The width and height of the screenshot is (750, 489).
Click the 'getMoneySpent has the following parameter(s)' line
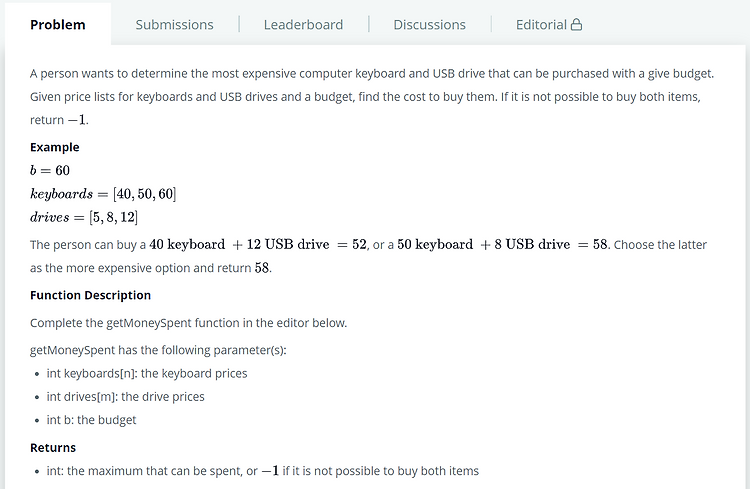(x=158, y=350)
